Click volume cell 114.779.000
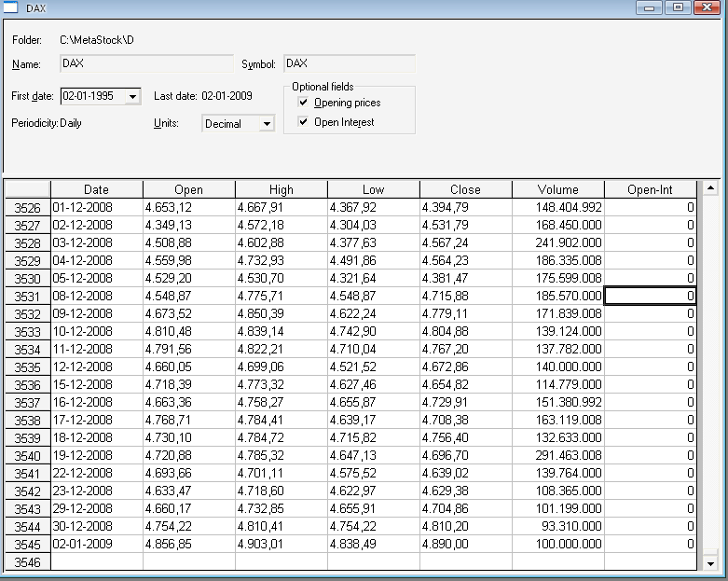 [558, 384]
